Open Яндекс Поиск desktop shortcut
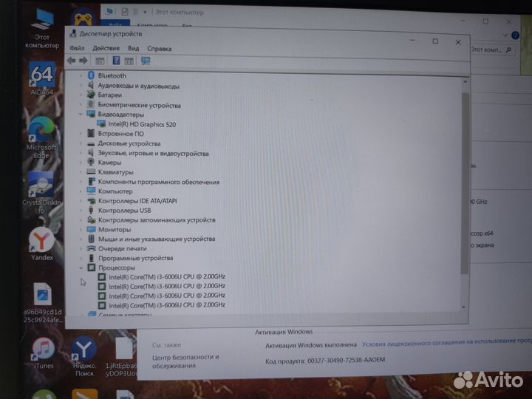Image resolution: width=532 pixels, height=399 pixels. pos(84,357)
